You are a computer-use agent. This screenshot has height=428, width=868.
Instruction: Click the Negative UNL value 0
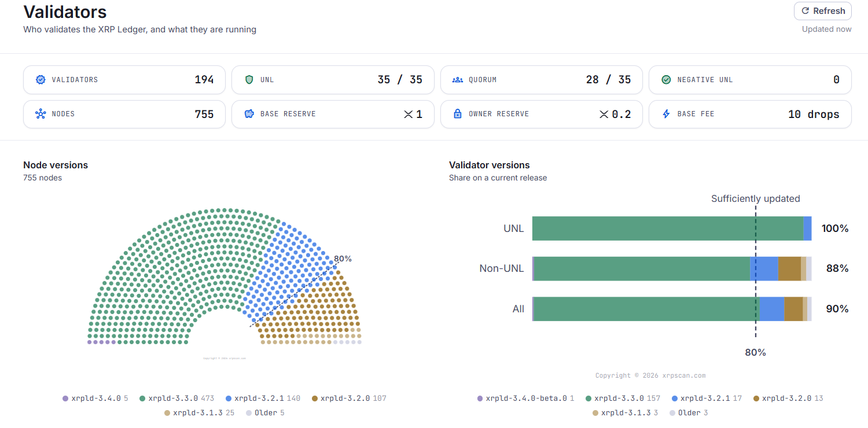(x=836, y=80)
